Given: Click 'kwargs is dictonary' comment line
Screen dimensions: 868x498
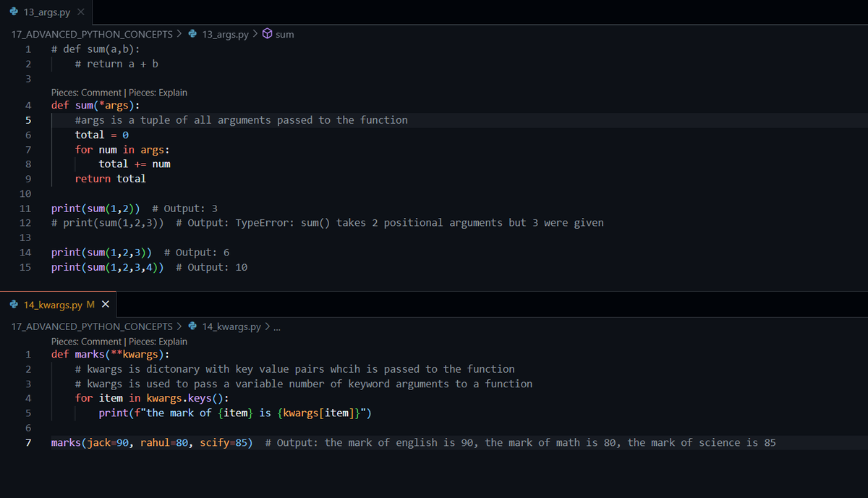Looking at the screenshot, I should pos(295,369).
